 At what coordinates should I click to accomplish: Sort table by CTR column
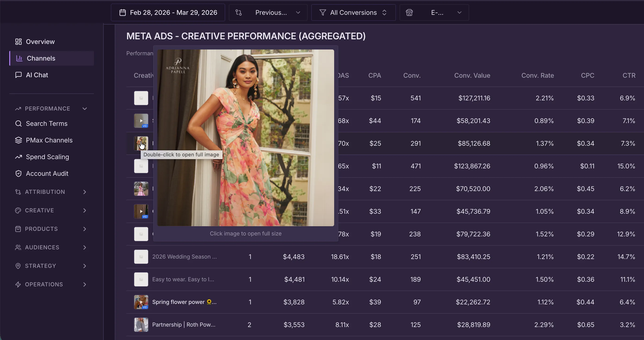(x=629, y=75)
